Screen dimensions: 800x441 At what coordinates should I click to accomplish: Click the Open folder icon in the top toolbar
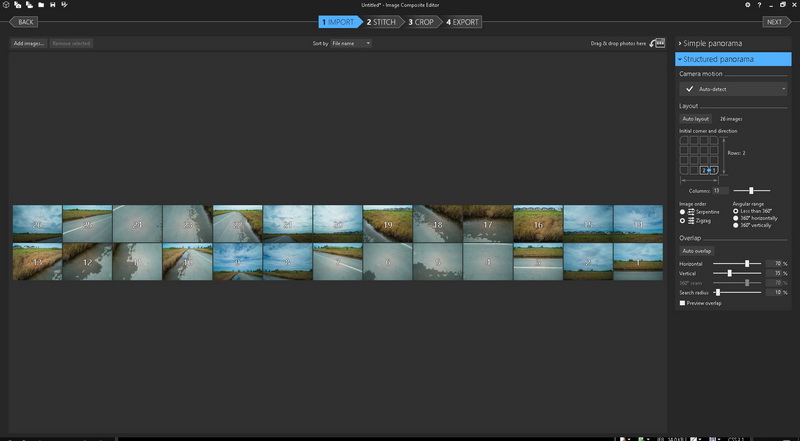click(41, 5)
